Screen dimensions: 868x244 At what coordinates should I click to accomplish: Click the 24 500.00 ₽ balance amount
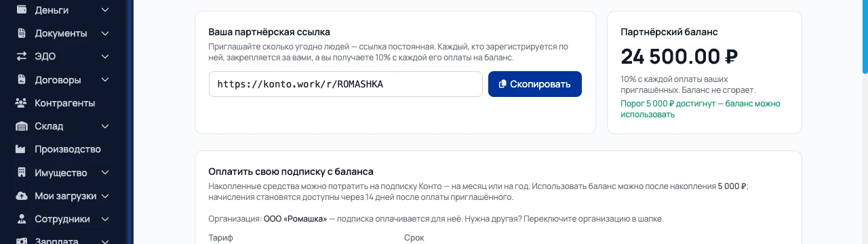679,56
